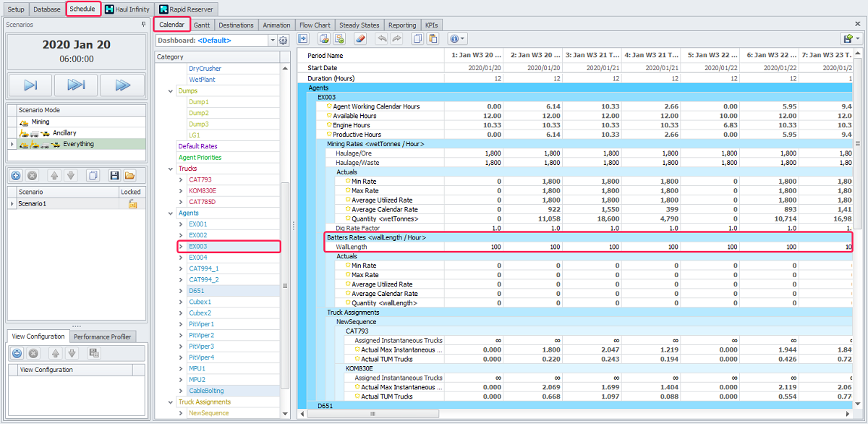
Task: Open the Performance Profiler tab
Action: (x=102, y=336)
